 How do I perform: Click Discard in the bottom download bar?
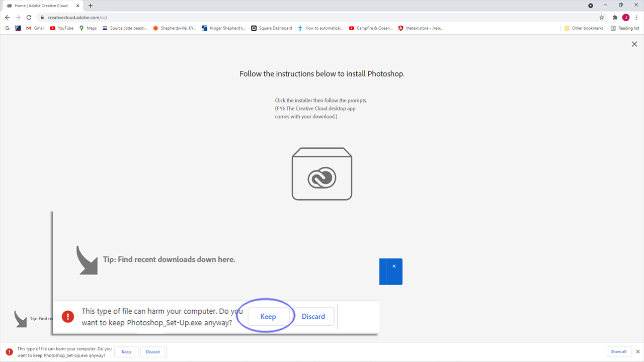coord(152,352)
